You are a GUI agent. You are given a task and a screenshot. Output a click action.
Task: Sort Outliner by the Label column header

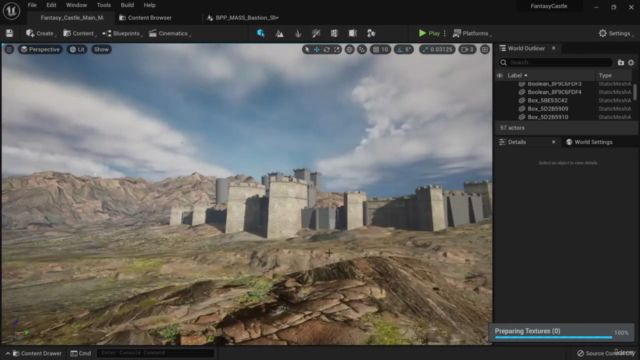click(x=517, y=76)
